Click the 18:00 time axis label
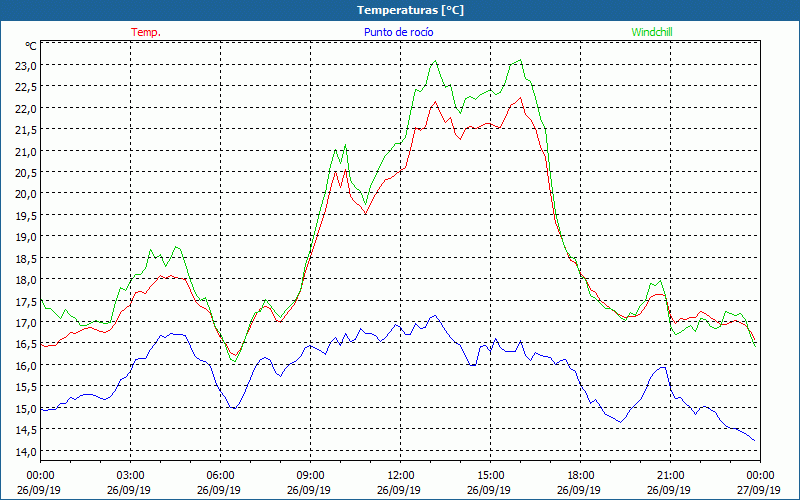800x500 pixels. click(581, 476)
